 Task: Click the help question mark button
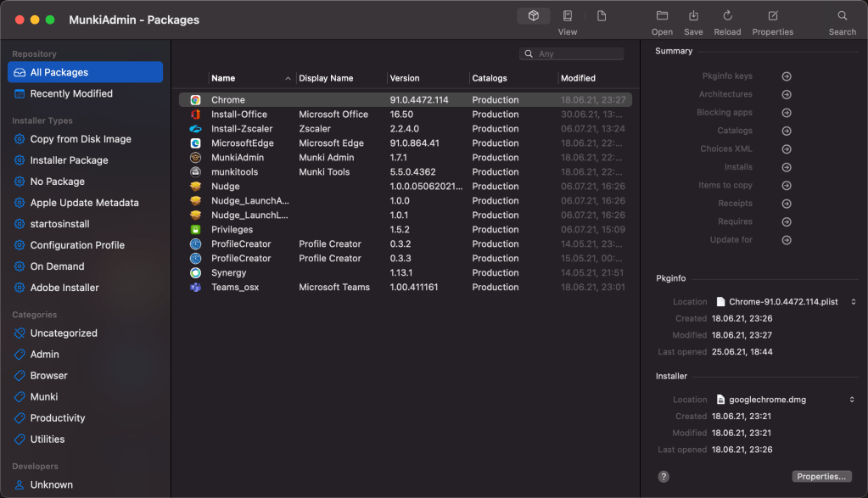[x=664, y=476]
